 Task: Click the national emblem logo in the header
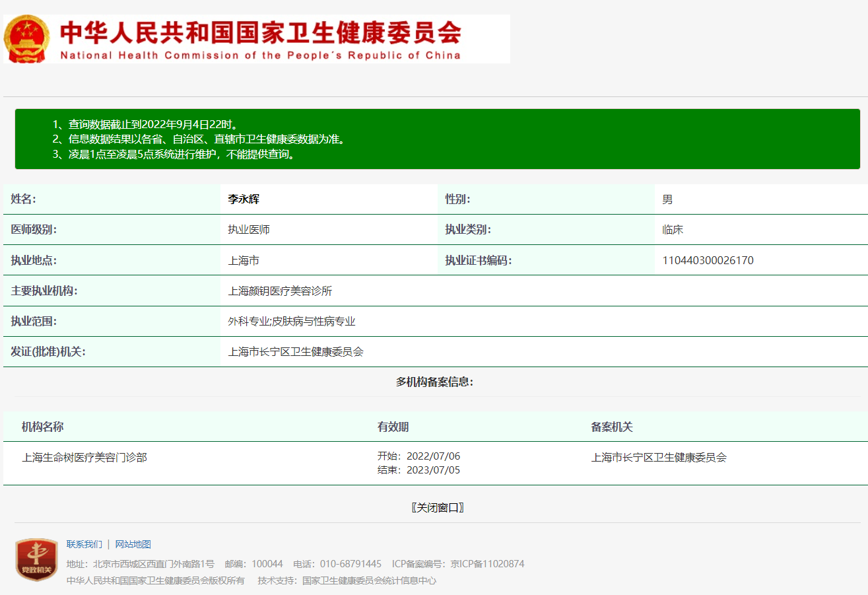pos(26,39)
